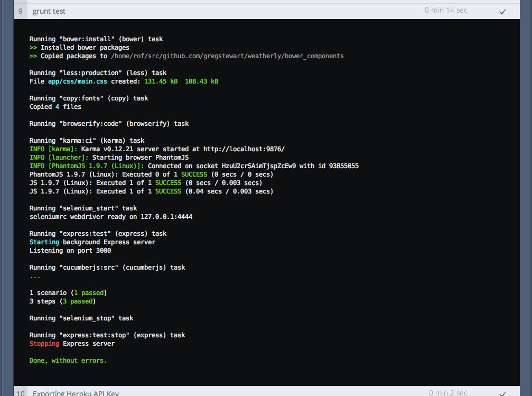This screenshot has width=532, height=396.
Task: Click the success checkmark beside Exporting Heroku API Key
Action: pyautogui.click(x=502, y=393)
